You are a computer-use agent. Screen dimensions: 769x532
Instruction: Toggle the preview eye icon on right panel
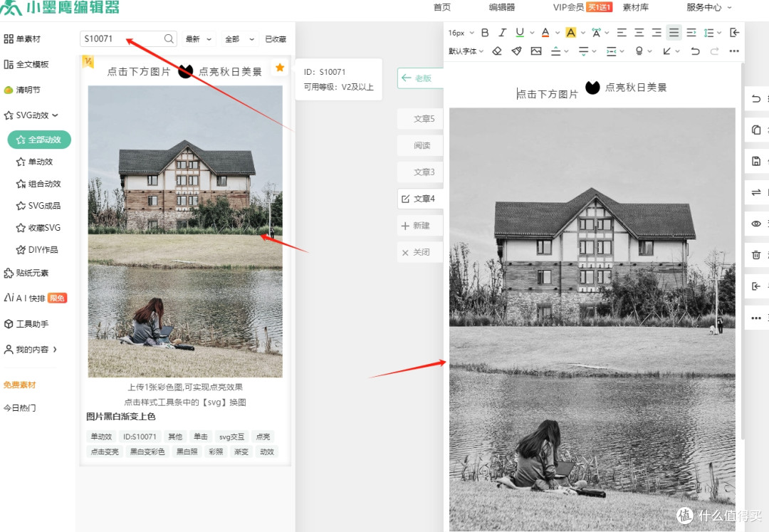click(756, 224)
